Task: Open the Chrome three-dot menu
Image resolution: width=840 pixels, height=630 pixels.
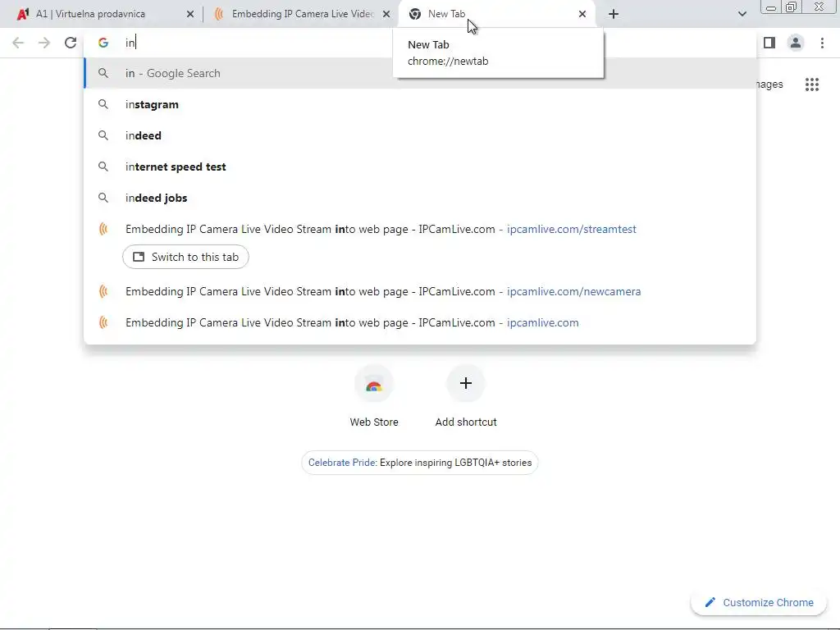Action: [822, 43]
